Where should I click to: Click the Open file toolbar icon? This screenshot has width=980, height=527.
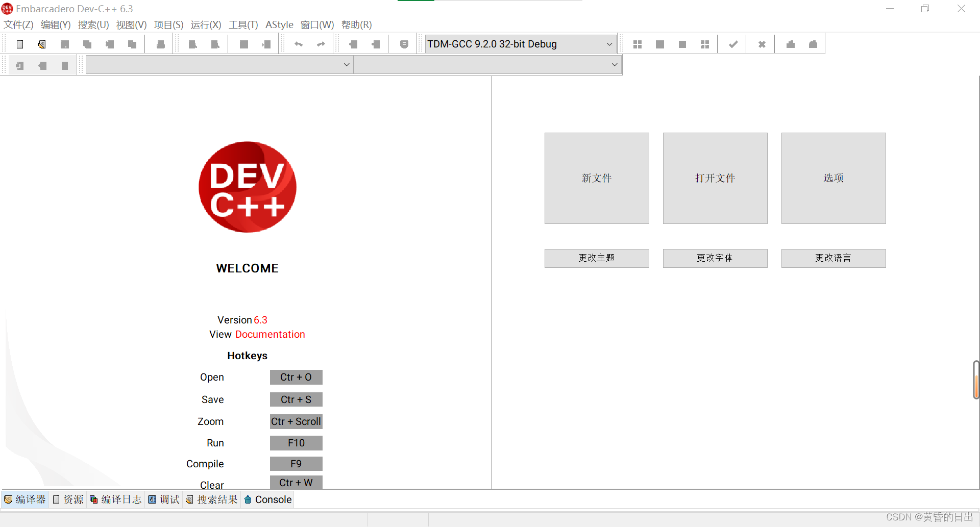tap(42, 44)
